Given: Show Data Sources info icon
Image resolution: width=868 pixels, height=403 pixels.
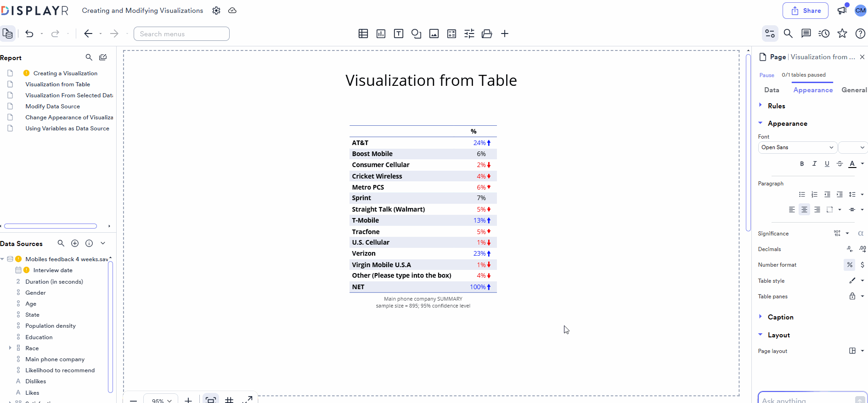Looking at the screenshot, I should pos(89,243).
